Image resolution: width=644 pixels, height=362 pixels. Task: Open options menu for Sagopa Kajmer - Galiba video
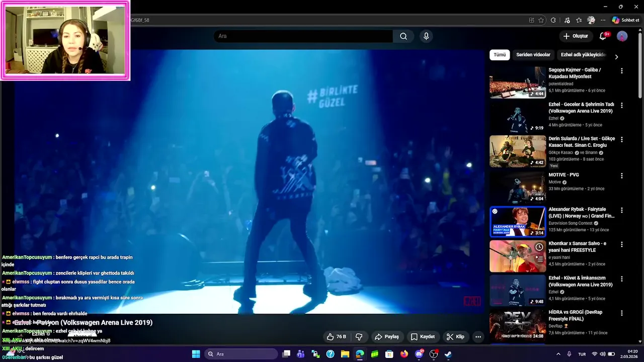pos(622,71)
